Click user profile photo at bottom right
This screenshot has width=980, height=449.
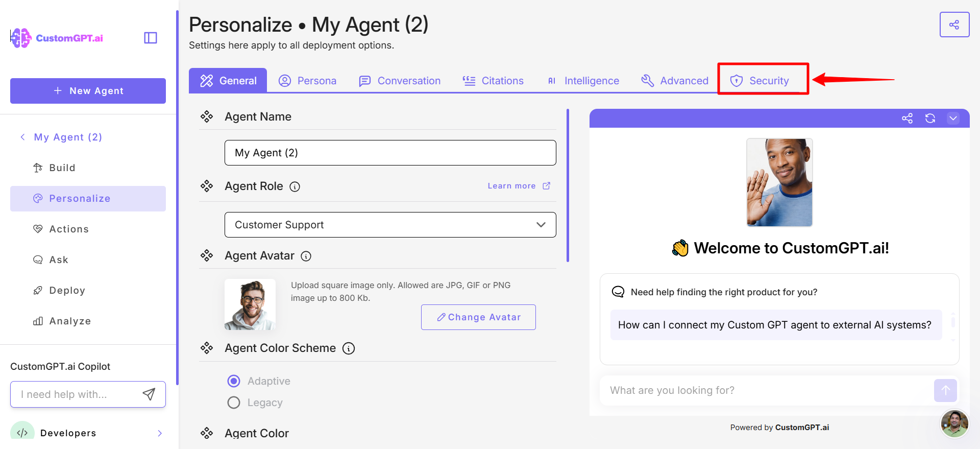[954, 423]
